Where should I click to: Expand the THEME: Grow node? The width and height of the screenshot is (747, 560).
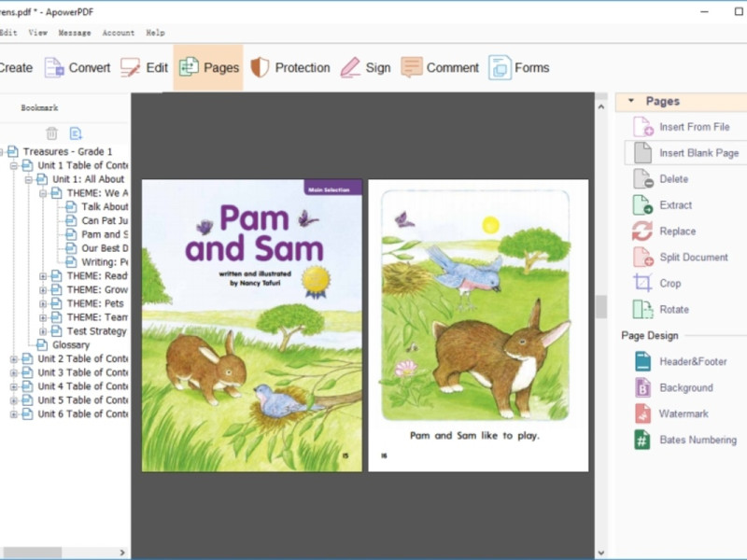(43, 290)
